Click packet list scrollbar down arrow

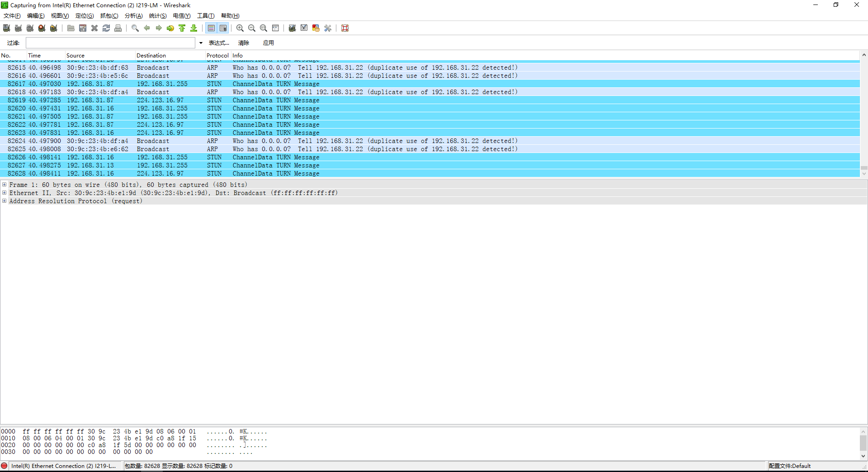point(864,173)
